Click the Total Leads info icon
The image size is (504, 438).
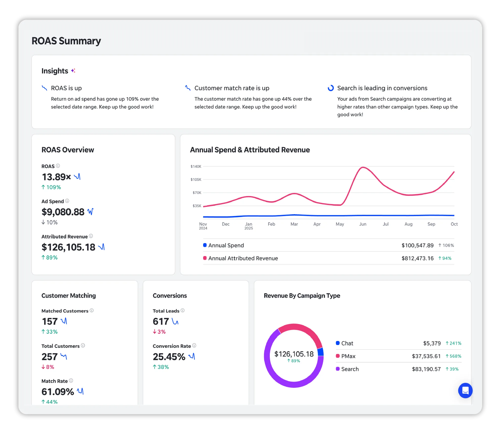click(x=183, y=310)
